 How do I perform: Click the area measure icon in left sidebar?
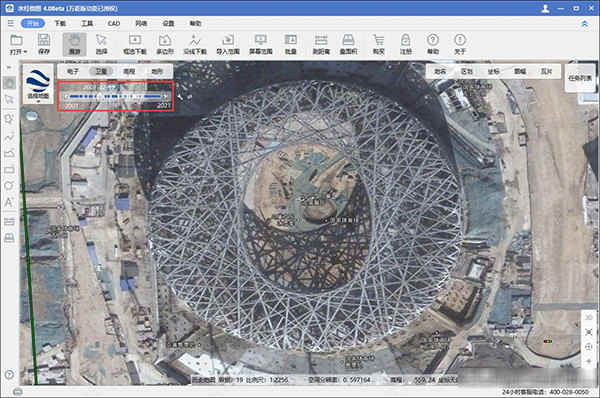click(9, 238)
